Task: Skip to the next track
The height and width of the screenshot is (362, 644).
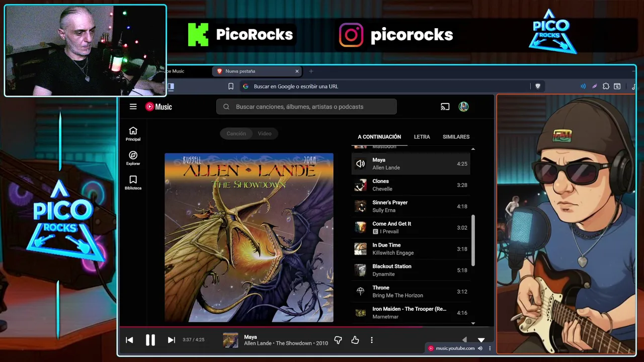Action: 171,340
